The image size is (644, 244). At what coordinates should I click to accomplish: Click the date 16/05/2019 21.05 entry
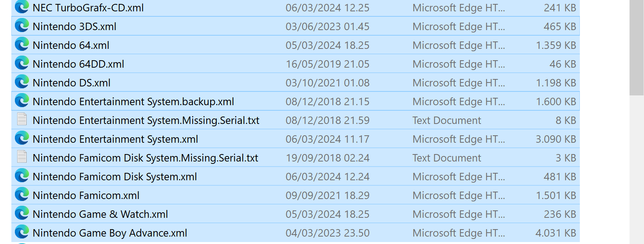[327, 64]
